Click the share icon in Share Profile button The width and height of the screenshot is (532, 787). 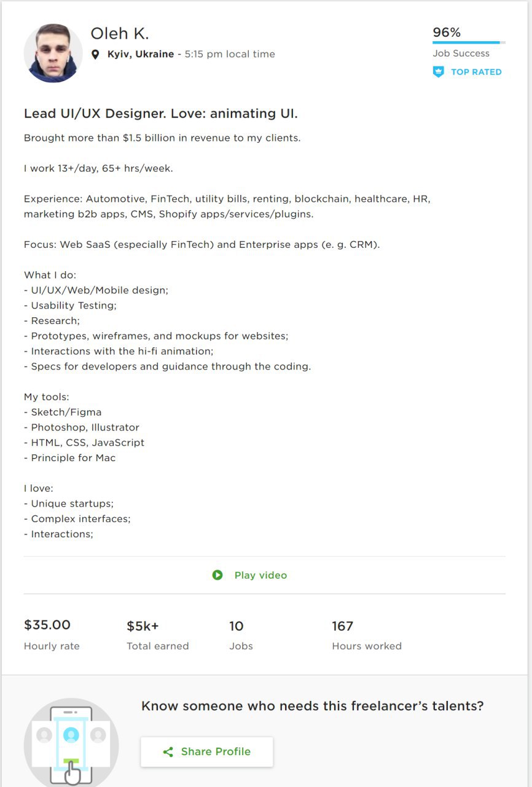168,752
